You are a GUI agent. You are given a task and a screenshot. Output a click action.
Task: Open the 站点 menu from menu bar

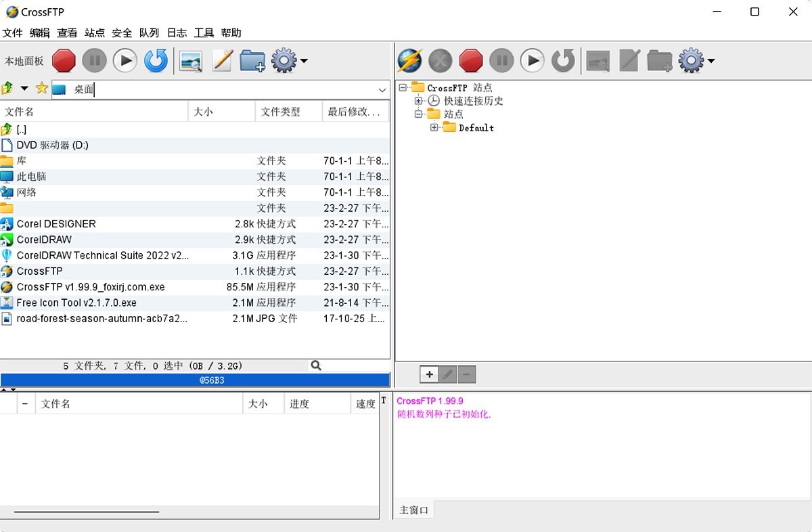[93, 32]
